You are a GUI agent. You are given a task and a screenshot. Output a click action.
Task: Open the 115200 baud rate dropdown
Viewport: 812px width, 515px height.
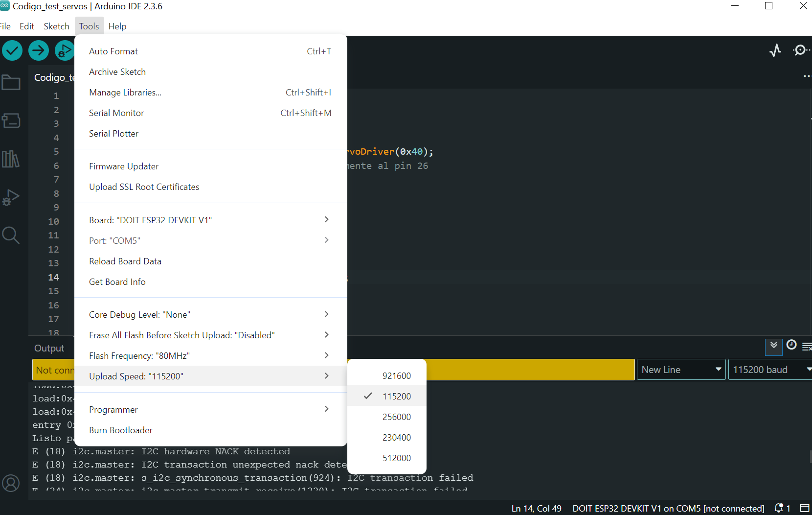[770, 370]
